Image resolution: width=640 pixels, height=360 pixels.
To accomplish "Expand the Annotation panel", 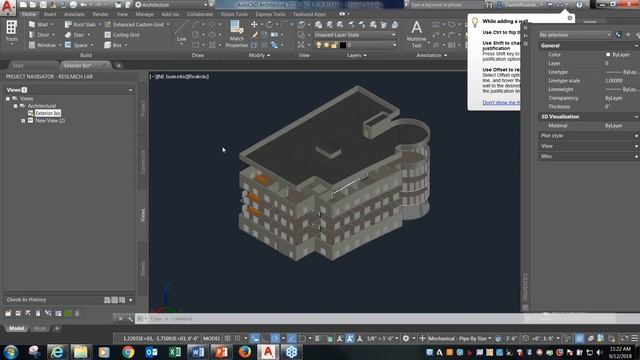I will 431,55.
